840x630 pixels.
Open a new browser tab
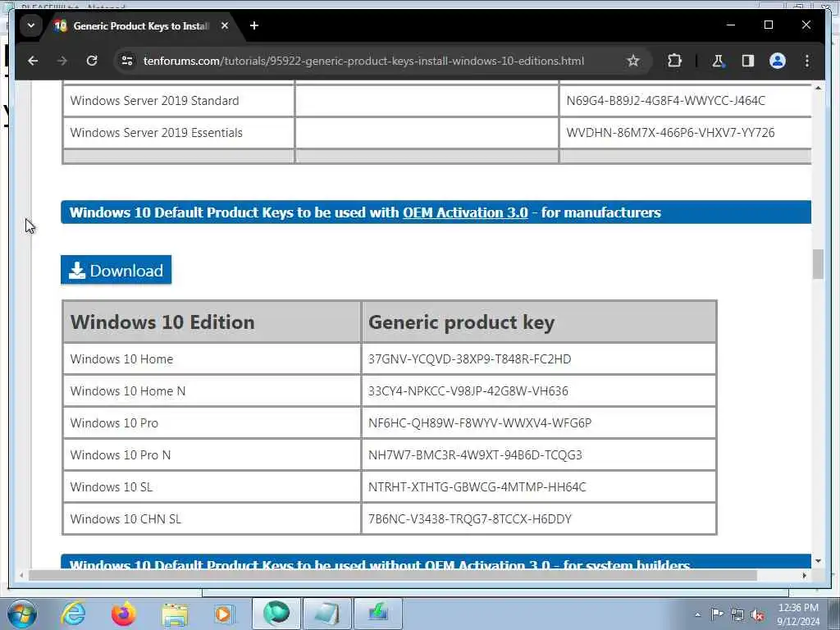coord(254,25)
